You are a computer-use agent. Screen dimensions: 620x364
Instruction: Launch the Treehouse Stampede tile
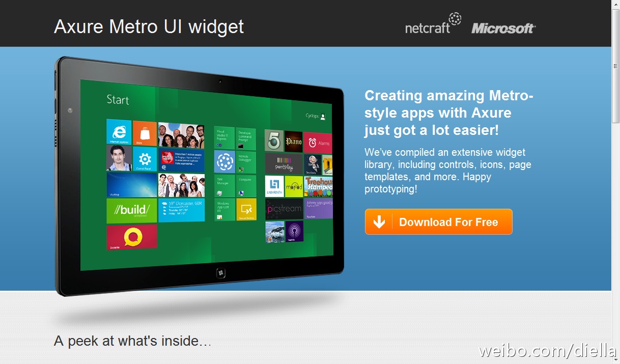pos(319,186)
